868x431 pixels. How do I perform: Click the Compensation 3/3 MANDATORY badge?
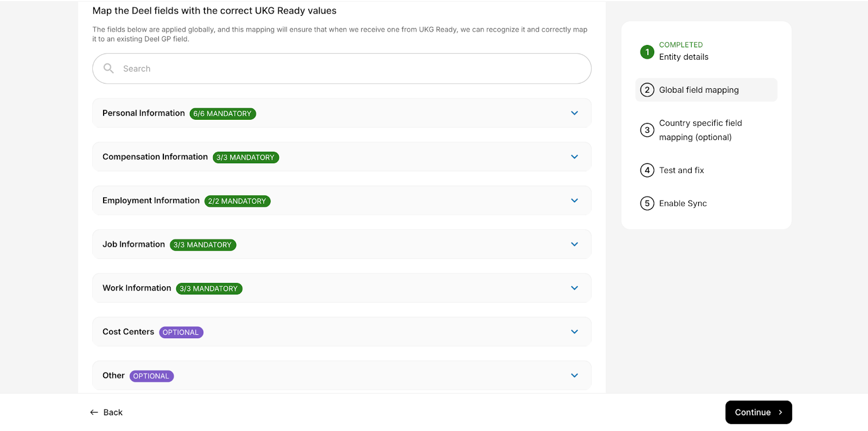(x=246, y=157)
